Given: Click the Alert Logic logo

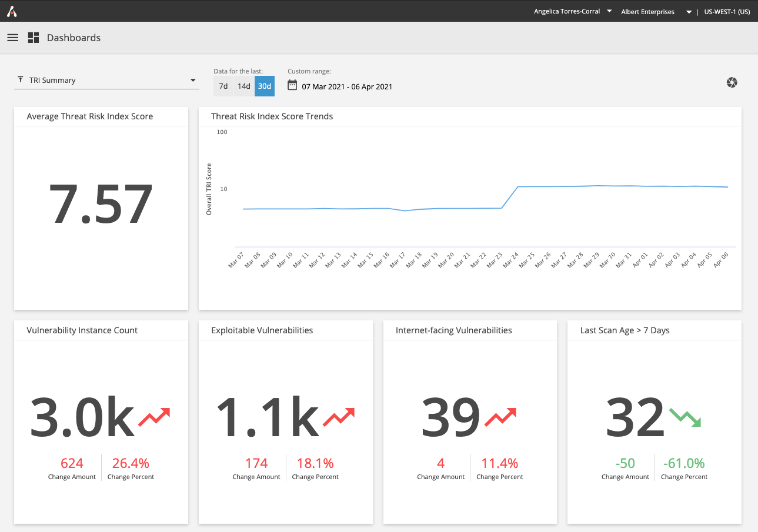Looking at the screenshot, I should tap(12, 11).
